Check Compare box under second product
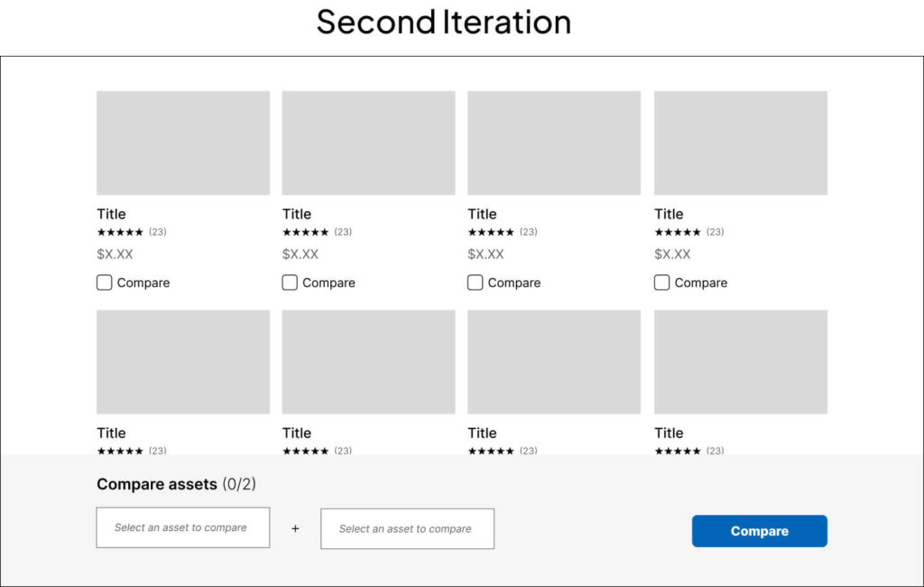Image resolution: width=924 pixels, height=587 pixels. click(290, 283)
